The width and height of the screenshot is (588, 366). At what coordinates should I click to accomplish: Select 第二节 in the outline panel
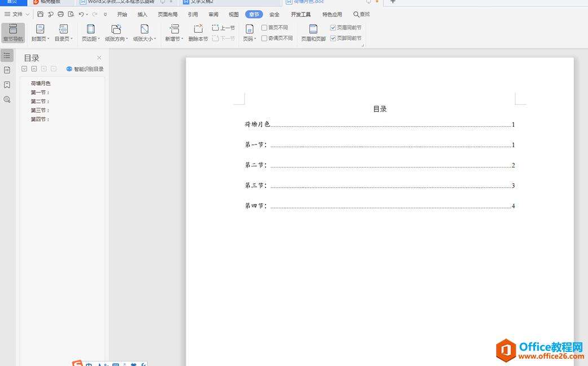[40, 102]
